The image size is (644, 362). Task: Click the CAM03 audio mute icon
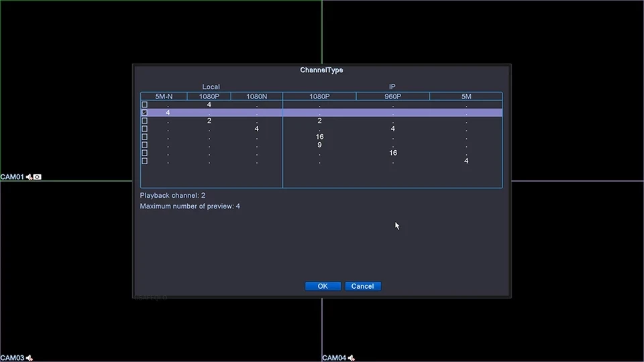29,358
